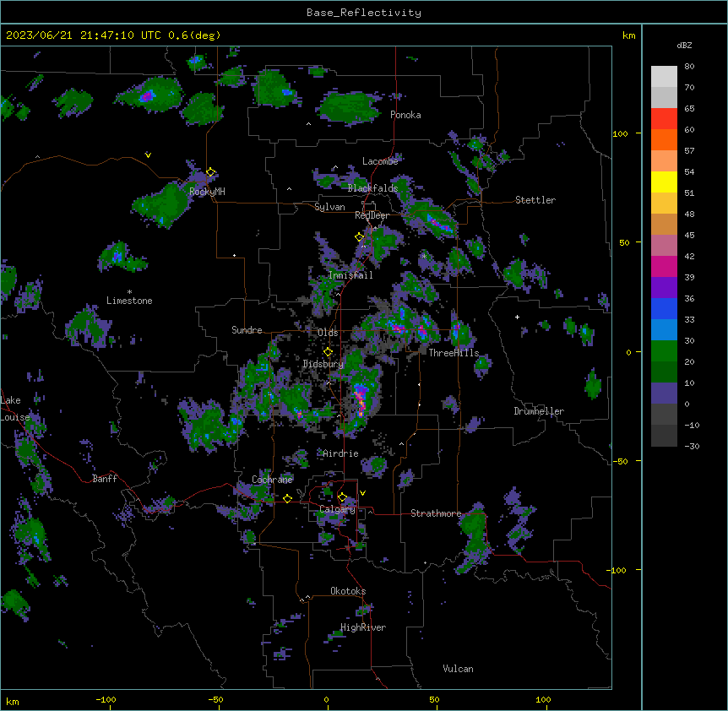The width and height of the screenshot is (728, 711).
Task: Click the ThreeHills label
Action: 454,353
